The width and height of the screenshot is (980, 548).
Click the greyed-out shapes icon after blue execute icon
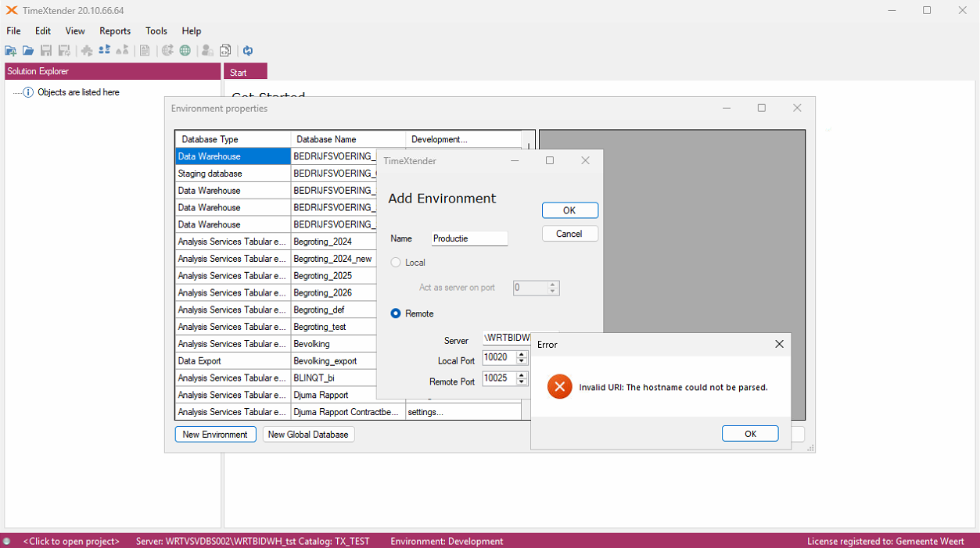[x=122, y=51]
